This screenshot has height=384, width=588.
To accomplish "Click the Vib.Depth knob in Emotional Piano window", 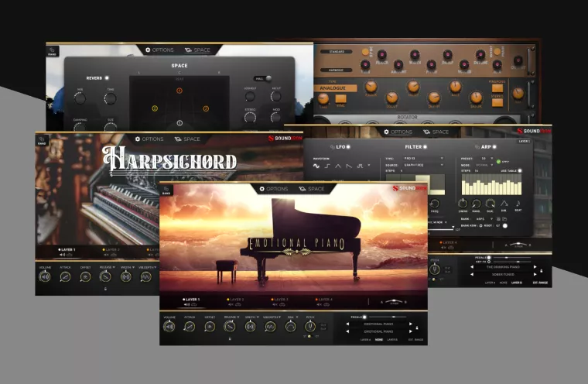I will [270, 327].
